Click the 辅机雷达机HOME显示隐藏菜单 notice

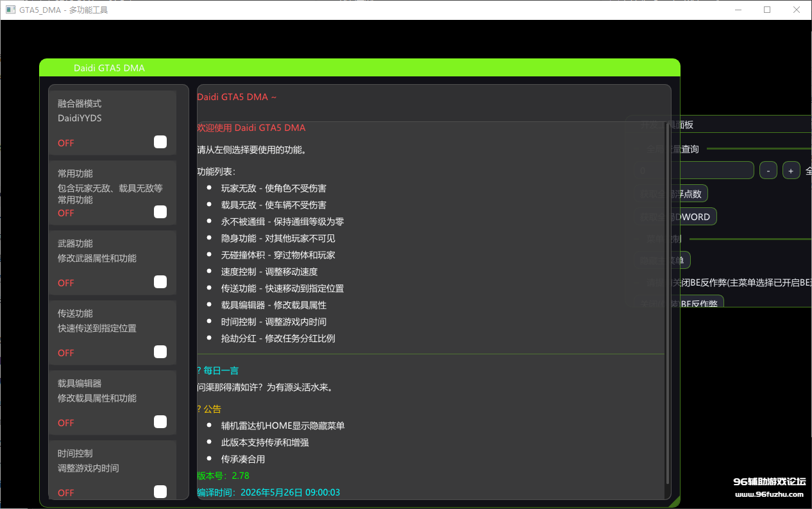tap(283, 426)
